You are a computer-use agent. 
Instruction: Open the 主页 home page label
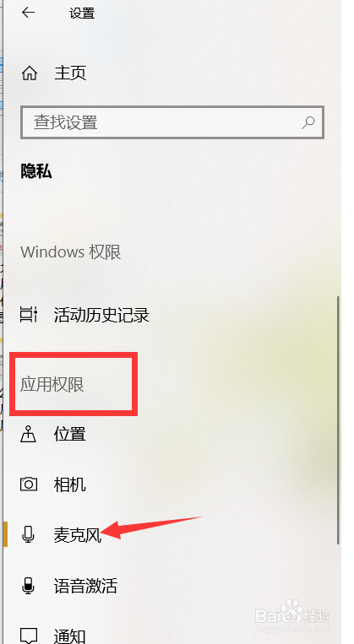pos(70,73)
